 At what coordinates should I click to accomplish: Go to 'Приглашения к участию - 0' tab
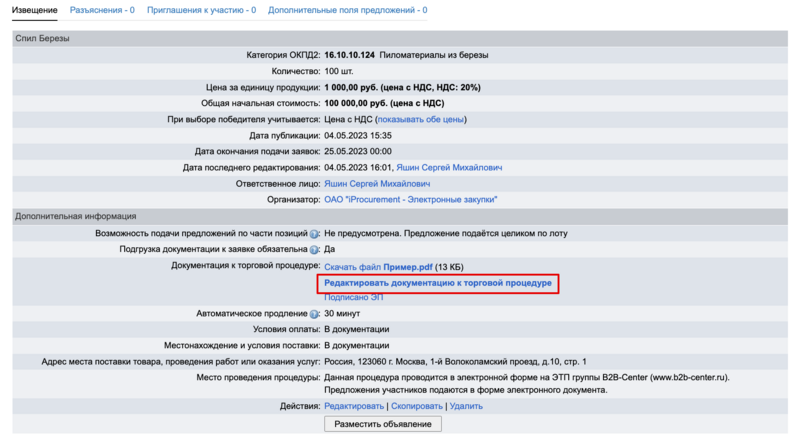pos(200,10)
